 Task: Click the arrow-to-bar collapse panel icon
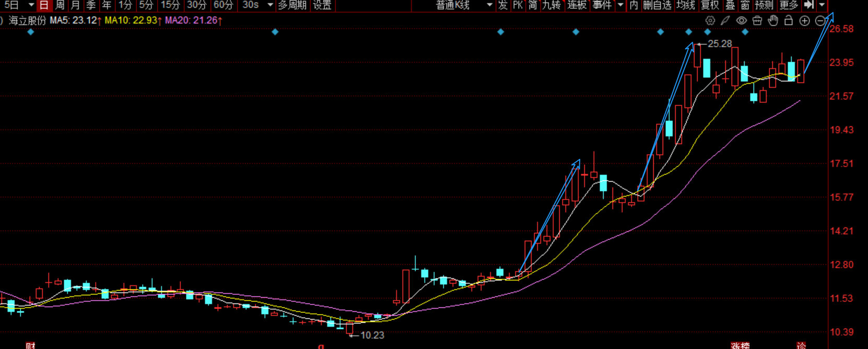point(809,5)
